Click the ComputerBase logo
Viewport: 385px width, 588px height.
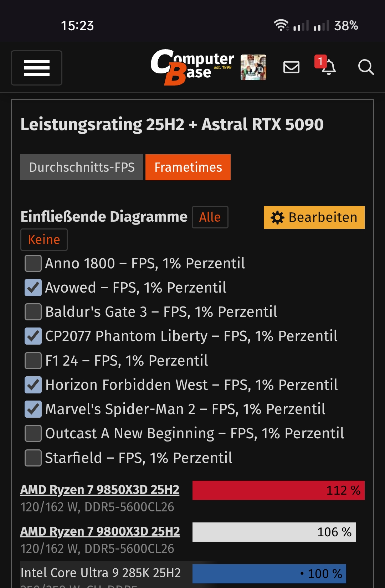pos(192,68)
